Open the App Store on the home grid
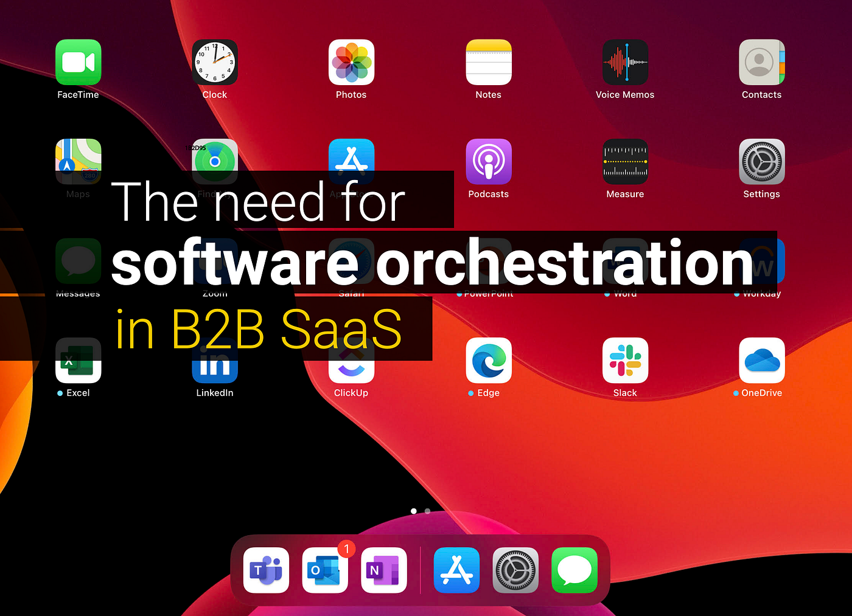The image size is (852, 616). pos(351,161)
